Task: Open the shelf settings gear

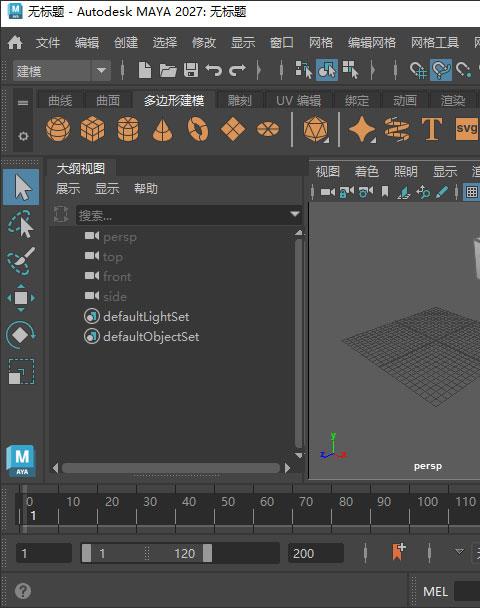Action: [x=23, y=136]
